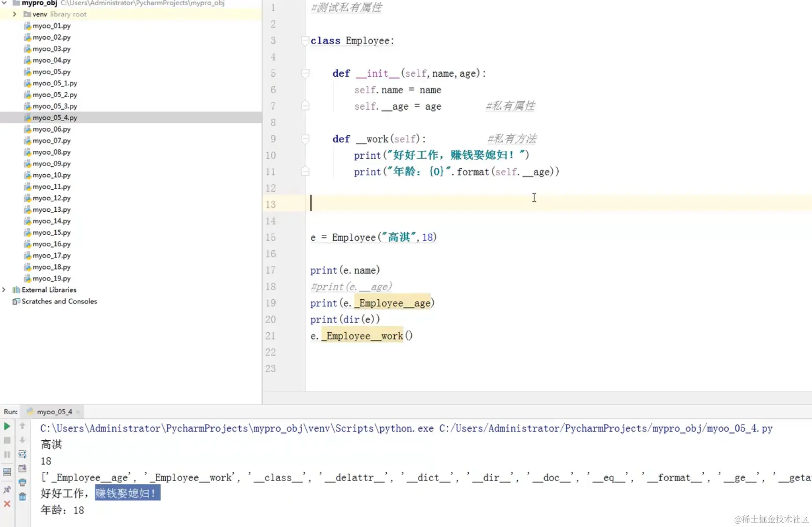812x527 pixels.
Task: Clear console output with the trash icon
Action: [x=22, y=497]
